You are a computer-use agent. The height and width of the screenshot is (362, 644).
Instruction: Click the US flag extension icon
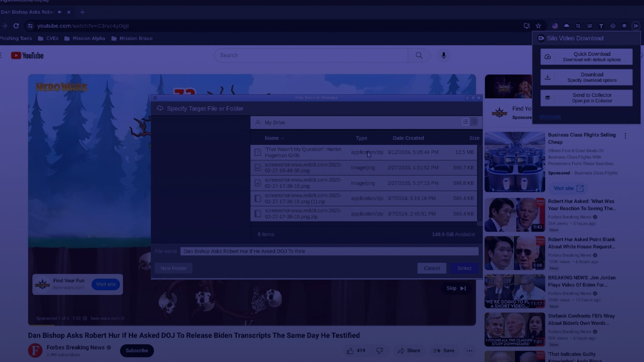click(x=555, y=26)
